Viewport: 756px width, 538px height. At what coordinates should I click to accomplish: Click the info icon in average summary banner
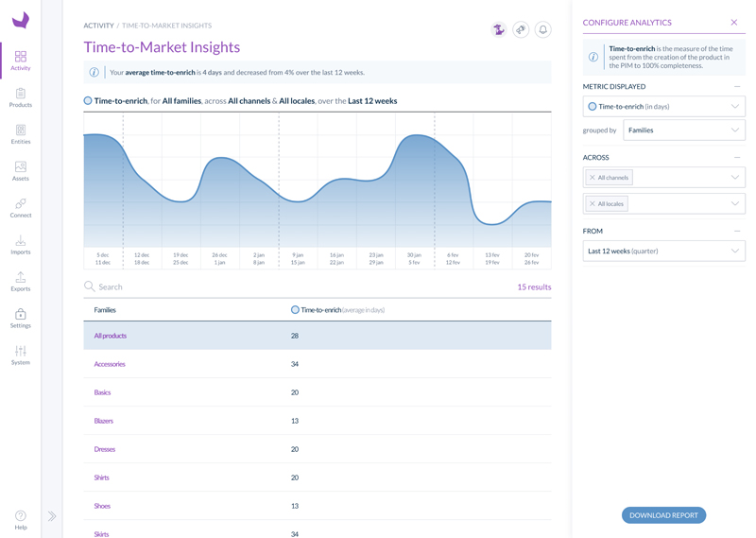pyautogui.click(x=94, y=73)
